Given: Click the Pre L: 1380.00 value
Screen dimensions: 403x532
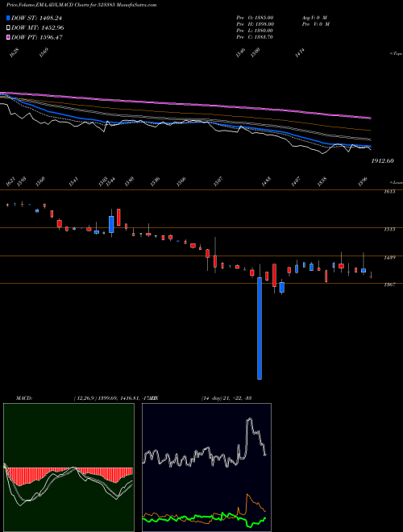Looking at the screenshot, I should tap(255, 30).
